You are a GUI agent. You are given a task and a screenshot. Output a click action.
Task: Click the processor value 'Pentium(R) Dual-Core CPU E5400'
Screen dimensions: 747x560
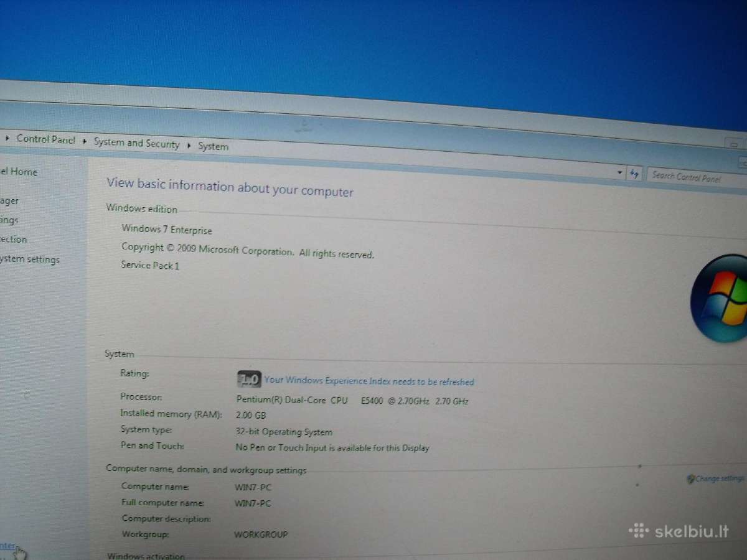(352, 400)
